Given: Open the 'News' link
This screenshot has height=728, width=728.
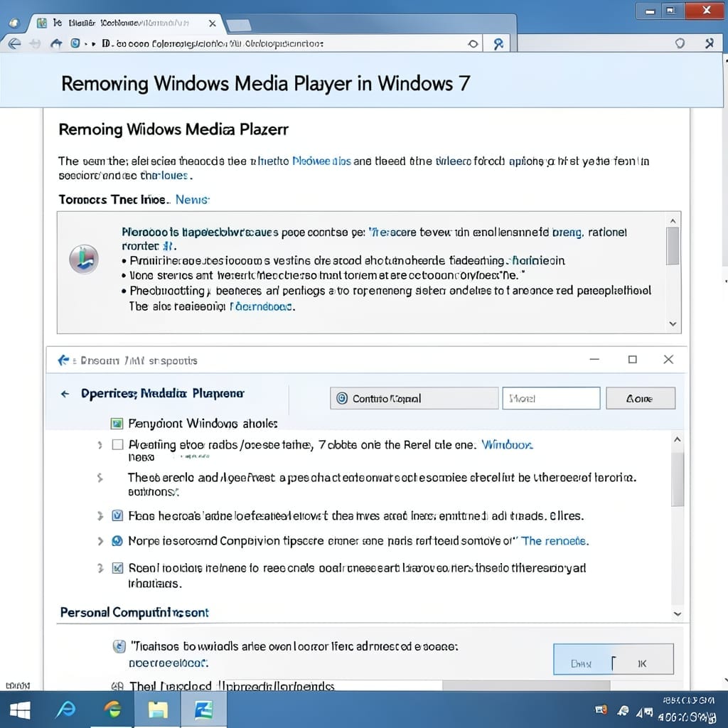Looking at the screenshot, I should click(192, 200).
